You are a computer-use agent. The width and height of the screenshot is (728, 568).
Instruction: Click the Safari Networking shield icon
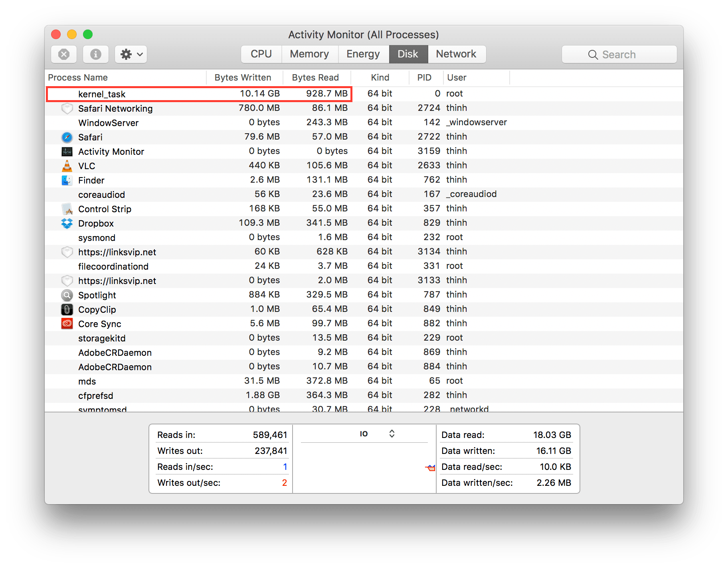point(67,108)
